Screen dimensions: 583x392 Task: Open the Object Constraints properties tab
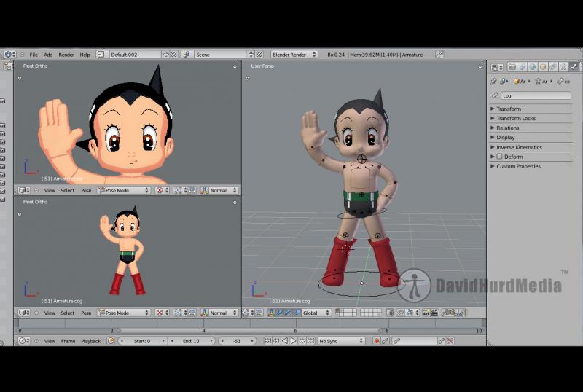pos(553,67)
